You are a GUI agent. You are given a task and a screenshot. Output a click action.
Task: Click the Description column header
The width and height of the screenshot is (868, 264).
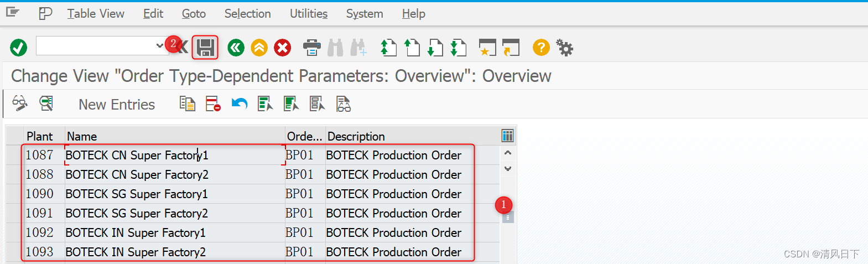click(x=412, y=136)
